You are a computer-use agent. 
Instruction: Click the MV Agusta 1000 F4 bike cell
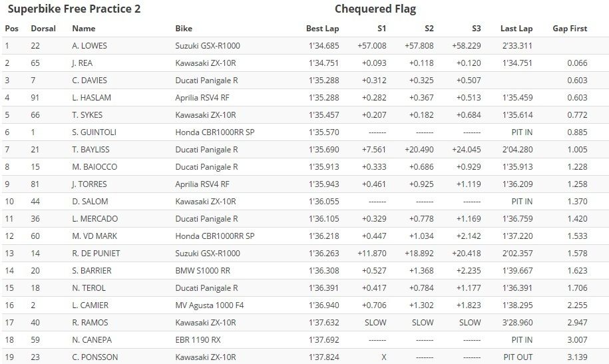click(x=210, y=305)
